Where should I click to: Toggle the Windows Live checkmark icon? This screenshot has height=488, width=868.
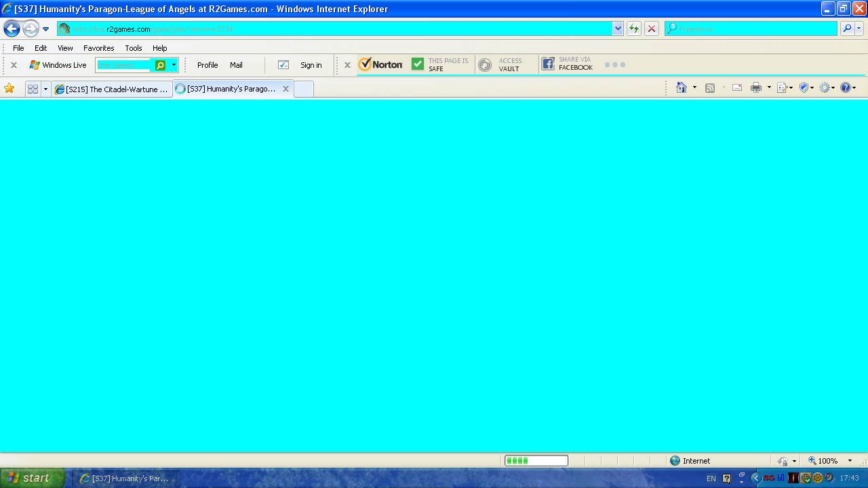283,65
